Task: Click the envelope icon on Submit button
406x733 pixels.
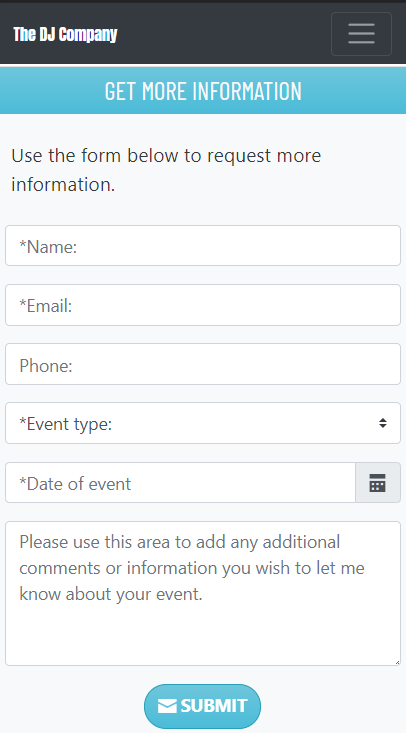Action: [x=167, y=706]
